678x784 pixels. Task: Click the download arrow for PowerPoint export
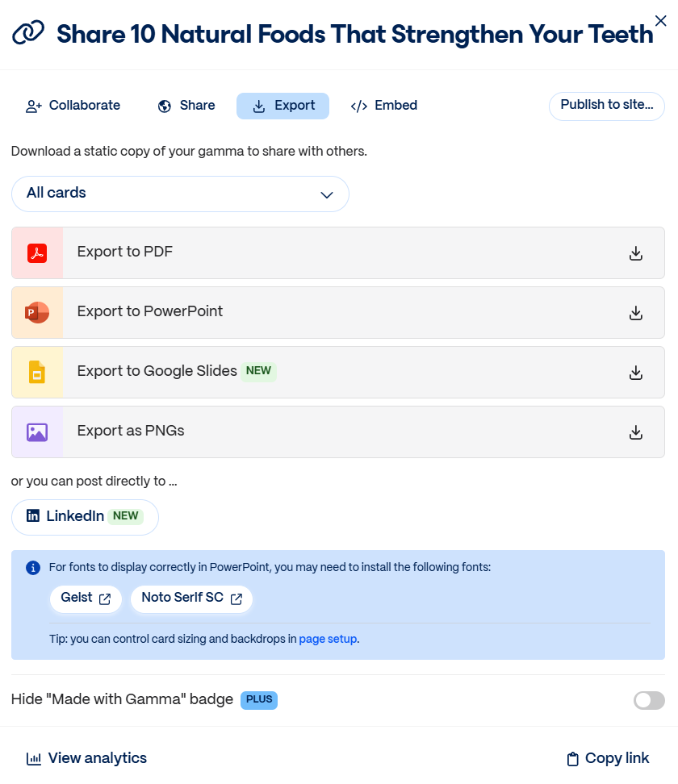[636, 313]
